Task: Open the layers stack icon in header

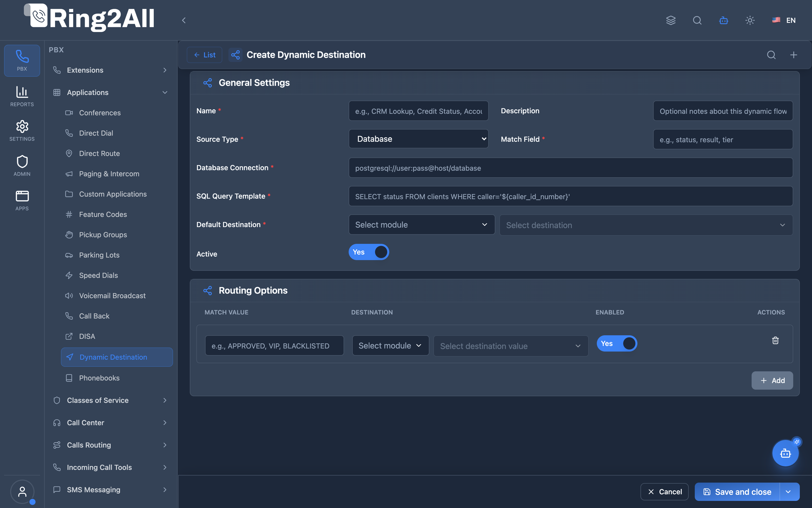Action: [671, 20]
